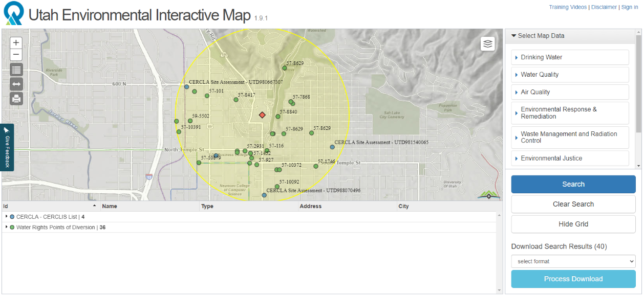644x295 pixels.
Task: Select the CERCLA UTD981540065 blue map point
Action: coord(332,147)
